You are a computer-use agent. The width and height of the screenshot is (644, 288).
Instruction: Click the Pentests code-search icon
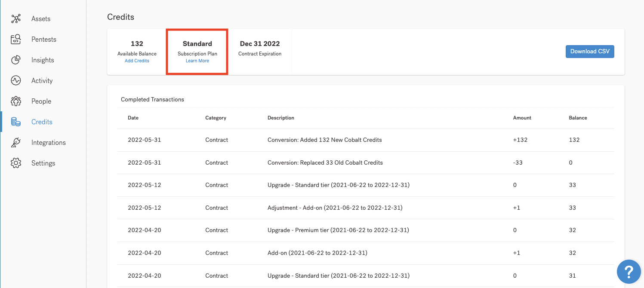click(16, 40)
